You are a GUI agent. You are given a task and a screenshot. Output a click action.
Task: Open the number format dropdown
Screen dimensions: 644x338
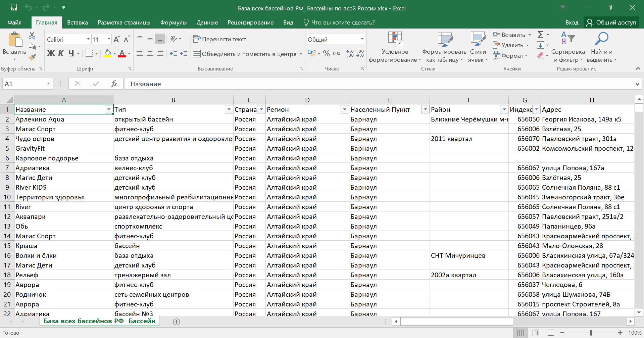click(362, 39)
